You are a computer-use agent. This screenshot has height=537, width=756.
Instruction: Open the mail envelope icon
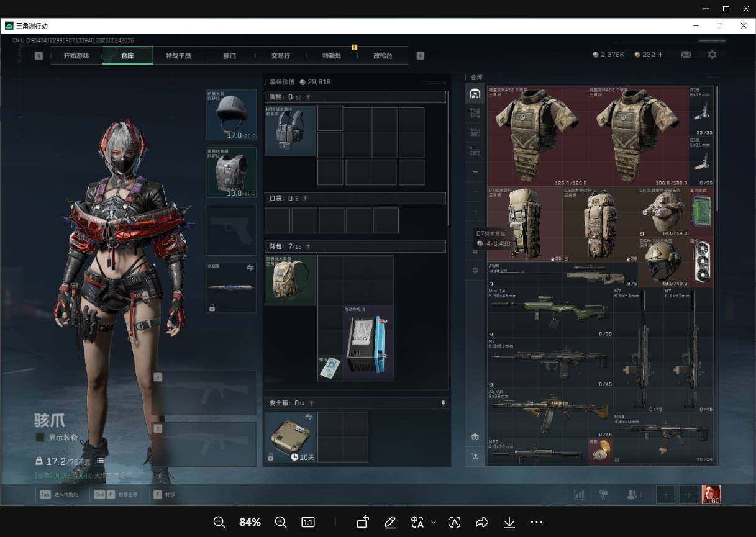coord(686,55)
